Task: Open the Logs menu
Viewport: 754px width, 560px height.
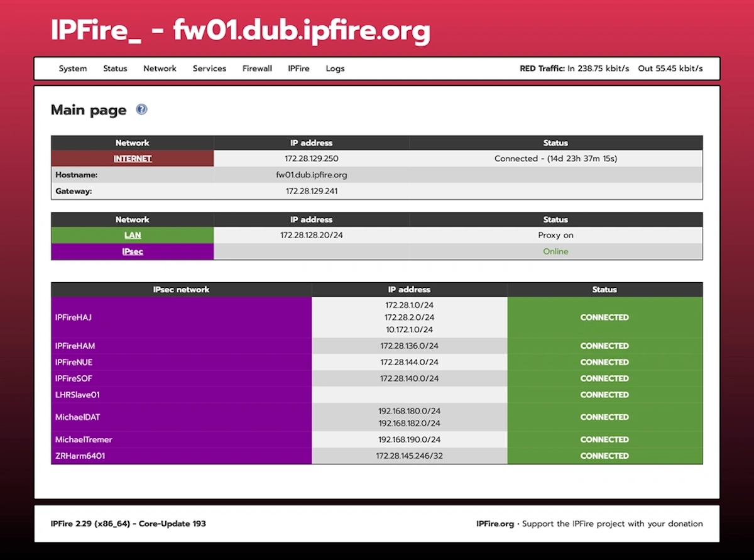Action: 335,69
